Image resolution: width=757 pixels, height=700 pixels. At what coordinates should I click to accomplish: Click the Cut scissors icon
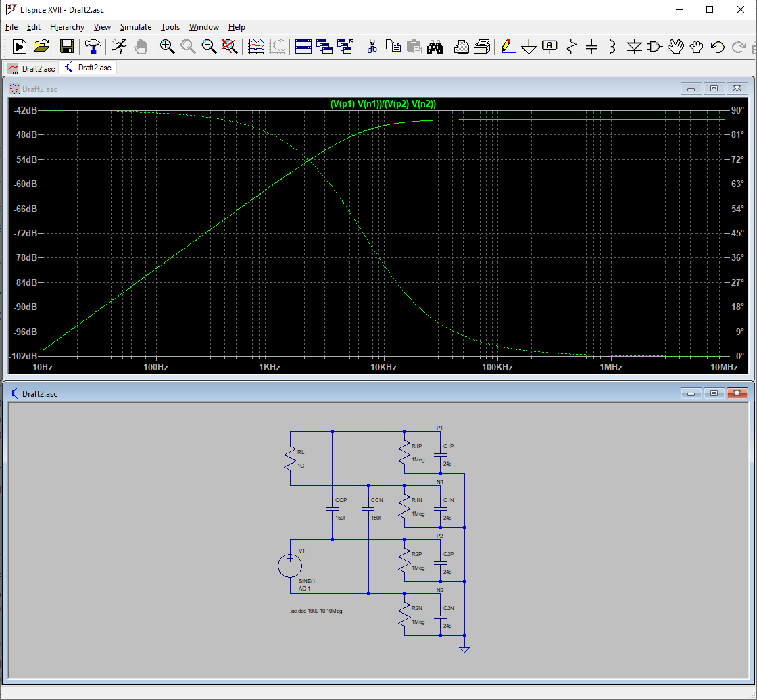(372, 47)
